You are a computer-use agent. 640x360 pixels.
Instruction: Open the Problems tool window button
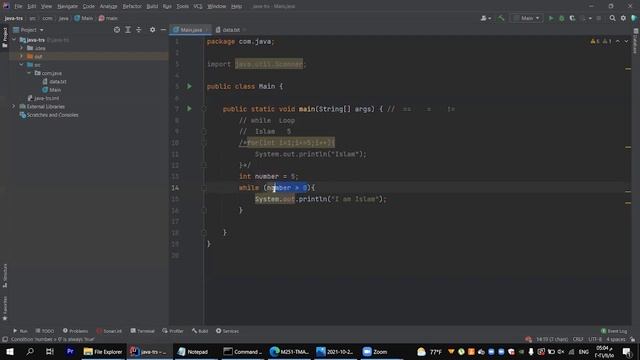[x=75, y=331]
